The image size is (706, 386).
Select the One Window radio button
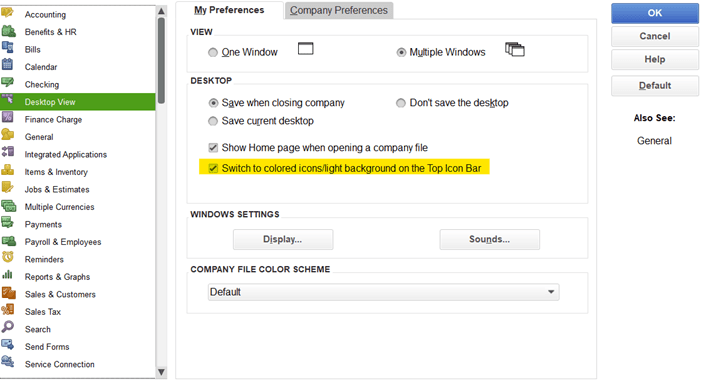click(213, 53)
